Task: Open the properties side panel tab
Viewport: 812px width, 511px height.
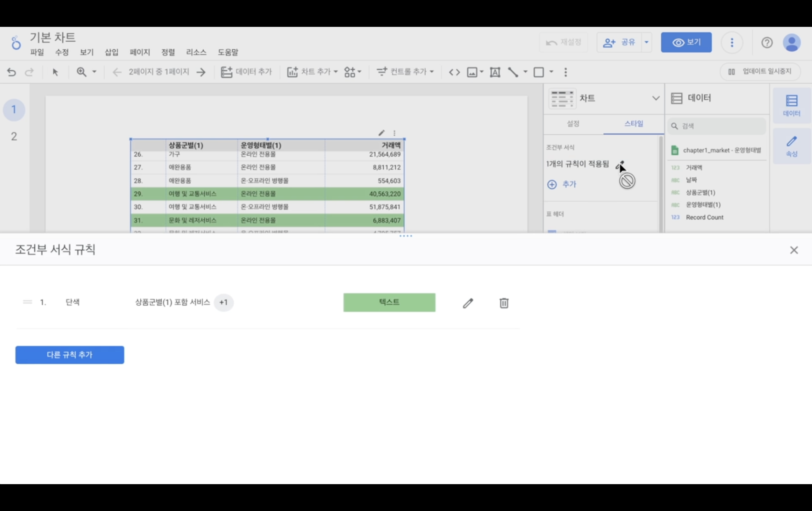Action: point(791,146)
